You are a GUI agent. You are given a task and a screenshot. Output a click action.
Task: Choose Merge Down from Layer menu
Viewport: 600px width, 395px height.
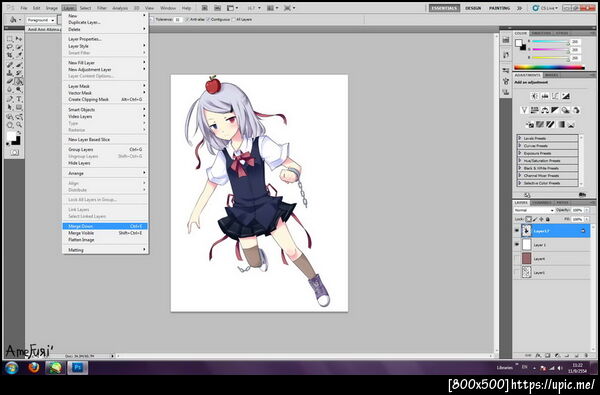pos(105,226)
